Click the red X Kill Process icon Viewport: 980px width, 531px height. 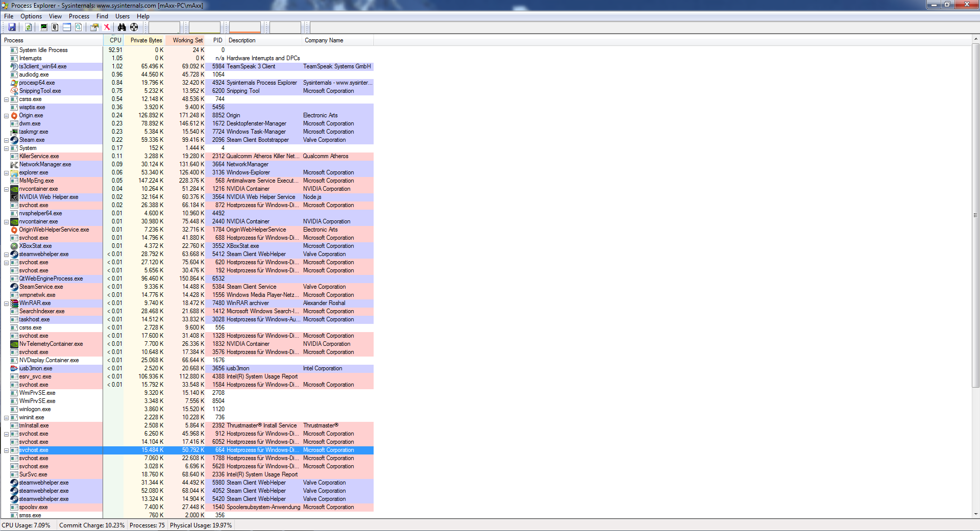click(107, 27)
